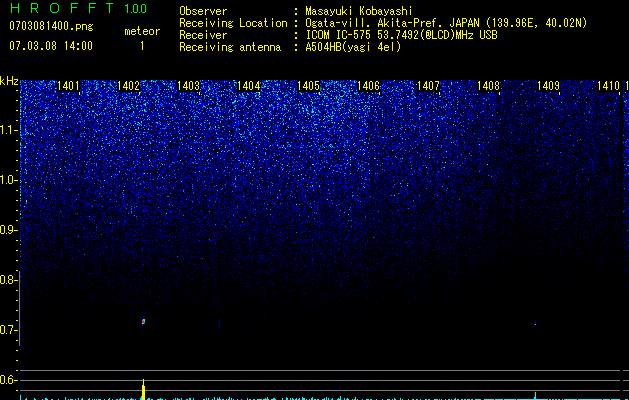Click the 1403 time marker
Screen dimensions: 629x400
point(188,86)
